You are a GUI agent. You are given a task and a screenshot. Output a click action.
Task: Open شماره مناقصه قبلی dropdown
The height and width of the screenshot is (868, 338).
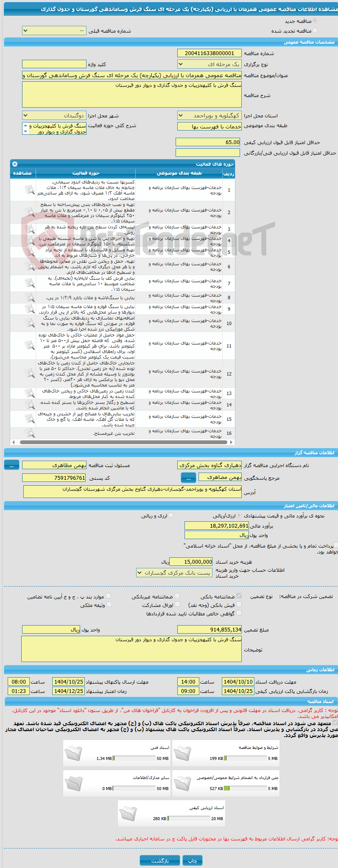[54, 31]
